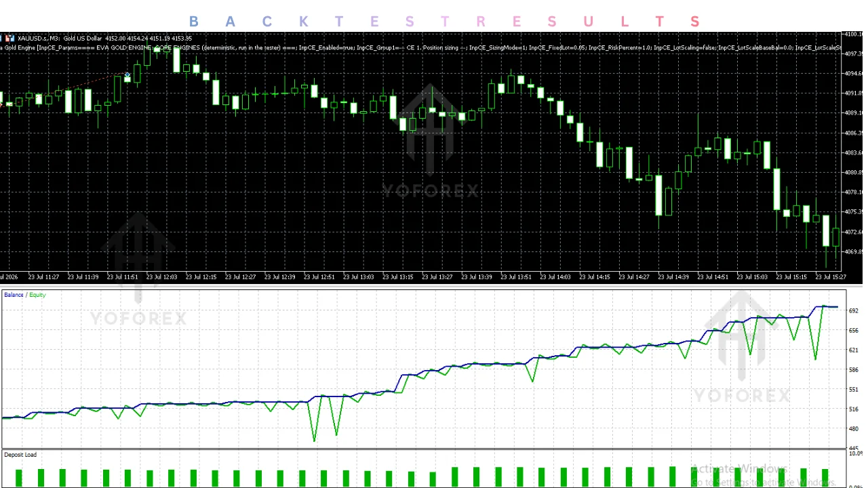Click the chart icon beside XAUUSD.s title
868x488 pixels.
coord(11,39)
